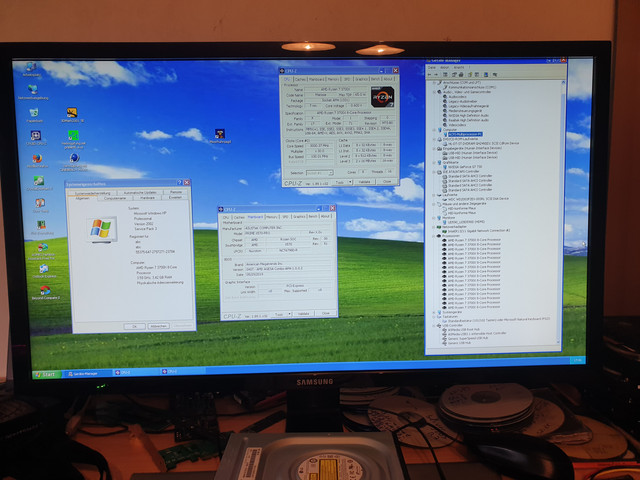Open the Tools dropdown arrow in upper CPU-Z
The image size is (640, 480).
(x=350, y=182)
